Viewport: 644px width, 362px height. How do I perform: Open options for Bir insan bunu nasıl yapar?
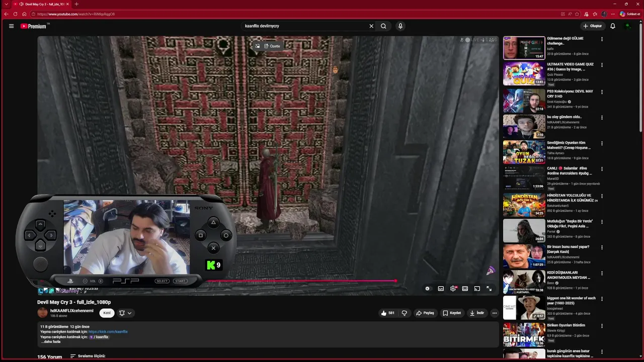coord(602,247)
